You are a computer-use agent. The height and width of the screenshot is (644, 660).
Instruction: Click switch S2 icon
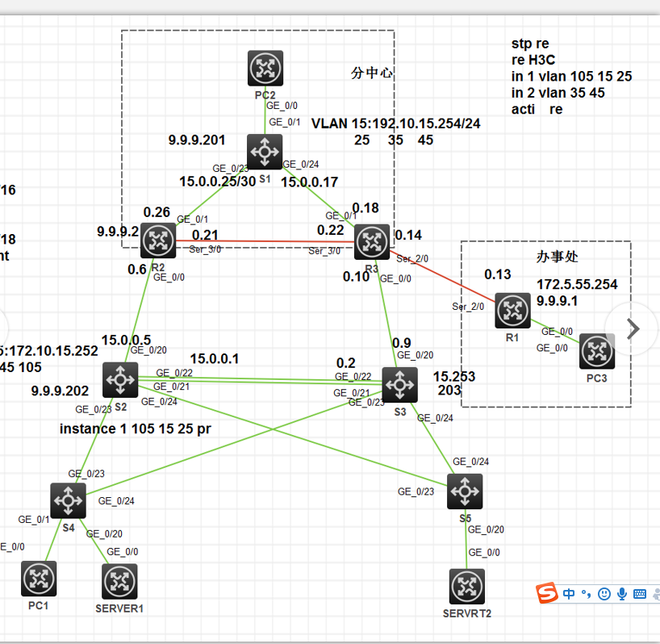point(120,379)
